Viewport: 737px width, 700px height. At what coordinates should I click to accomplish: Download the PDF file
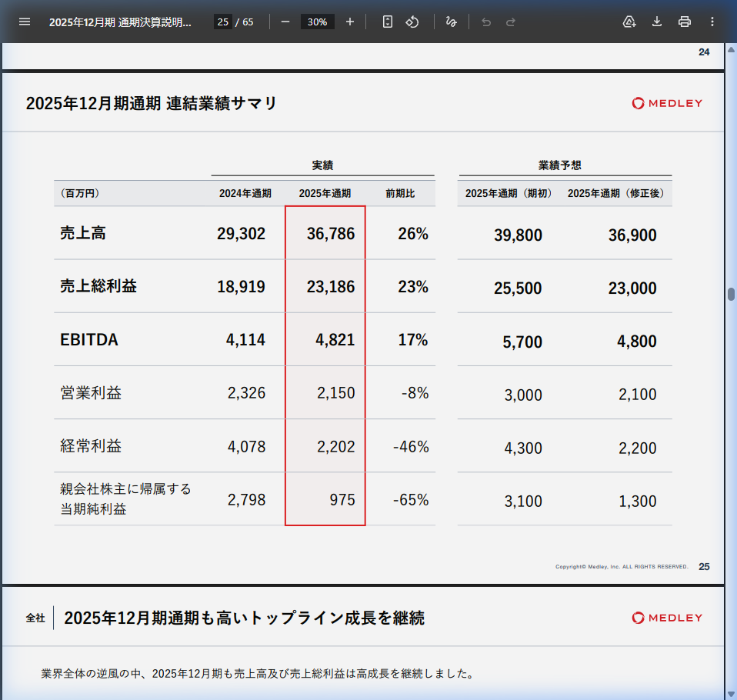pos(657,22)
